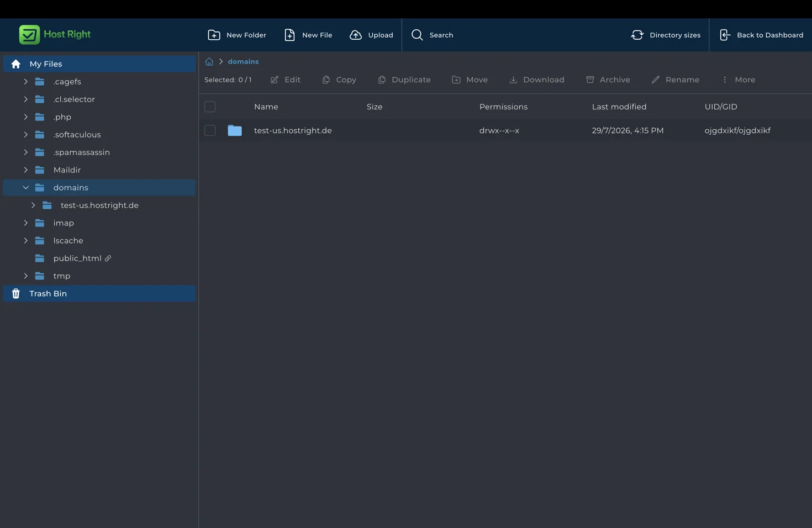The height and width of the screenshot is (528, 812).
Task: Toggle the select-all checkbox in header
Action: [x=210, y=107]
